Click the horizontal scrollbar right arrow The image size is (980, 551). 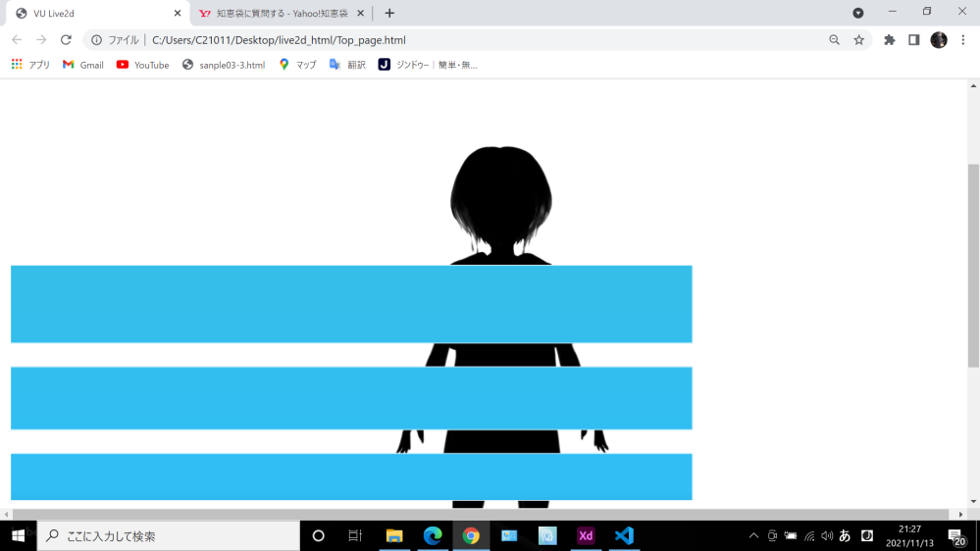point(961,514)
